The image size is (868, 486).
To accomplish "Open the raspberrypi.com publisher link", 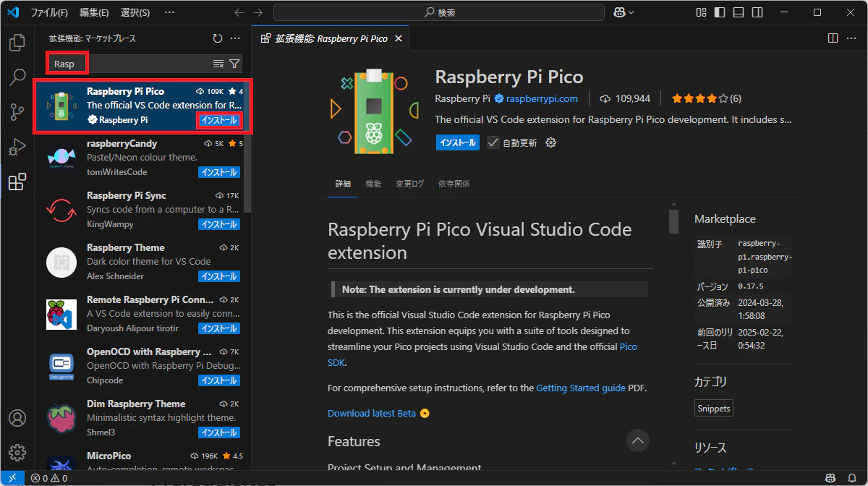I will click(542, 98).
